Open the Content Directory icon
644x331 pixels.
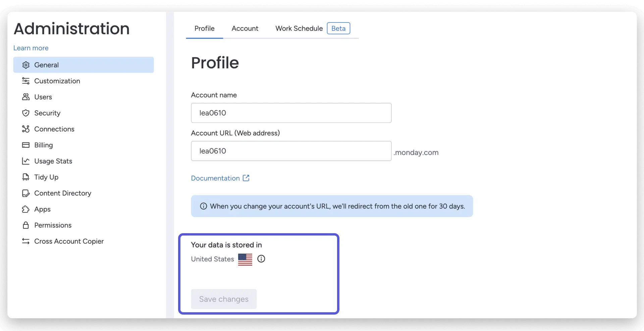26,193
